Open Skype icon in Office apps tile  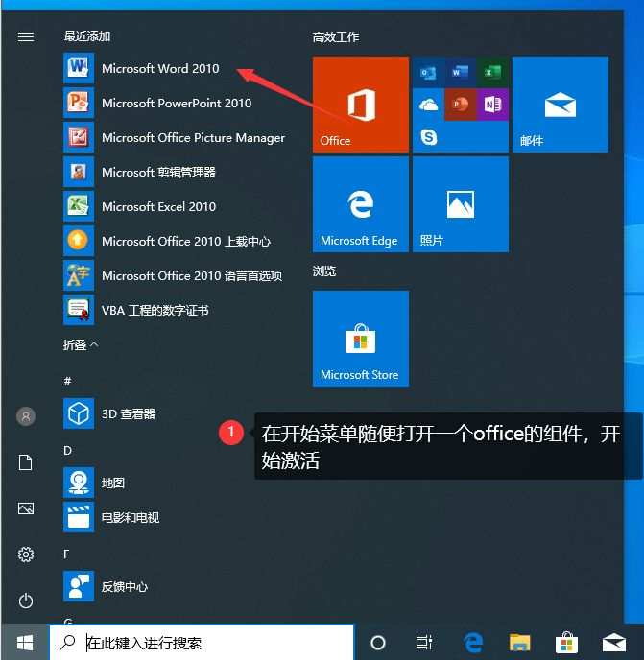[428, 137]
